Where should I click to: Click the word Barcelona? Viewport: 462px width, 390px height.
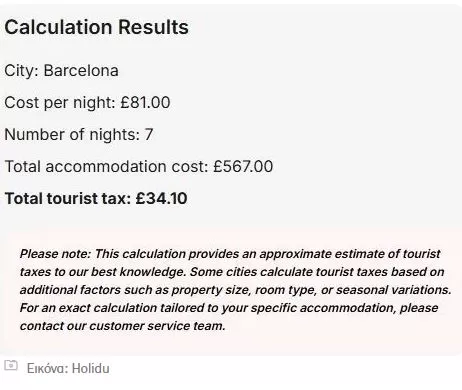coord(81,71)
